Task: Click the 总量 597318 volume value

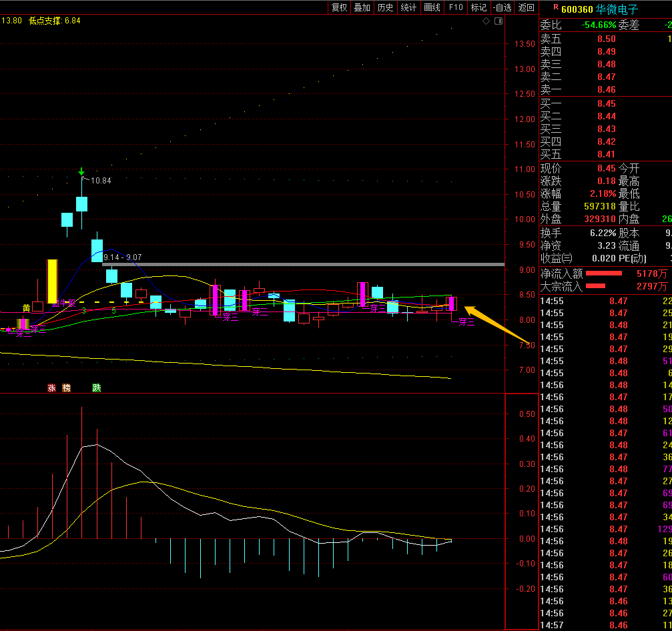Action: 600,207
